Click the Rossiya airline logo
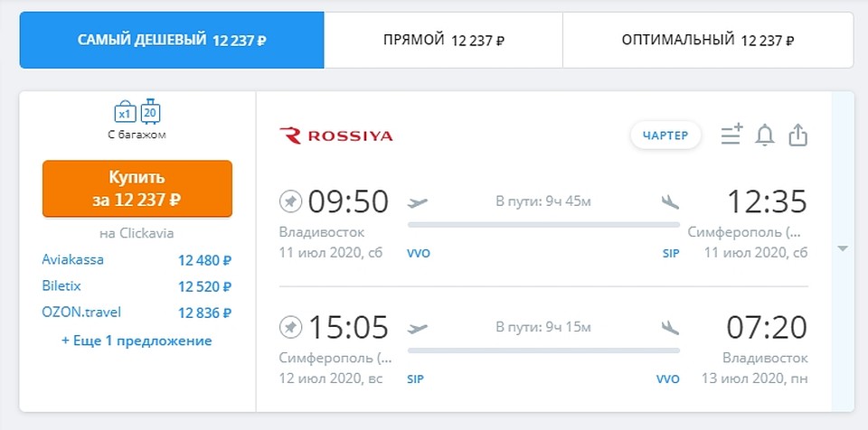This screenshot has height=430, width=868. (x=336, y=136)
